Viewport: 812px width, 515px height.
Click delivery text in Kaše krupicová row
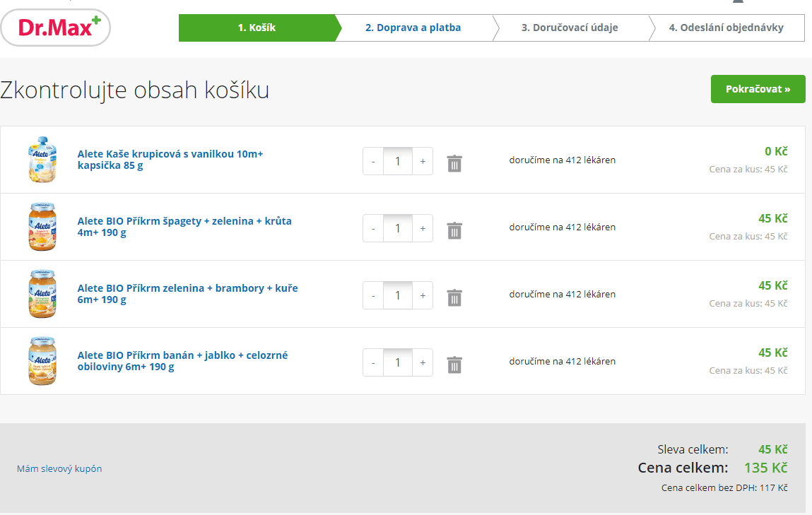(563, 160)
